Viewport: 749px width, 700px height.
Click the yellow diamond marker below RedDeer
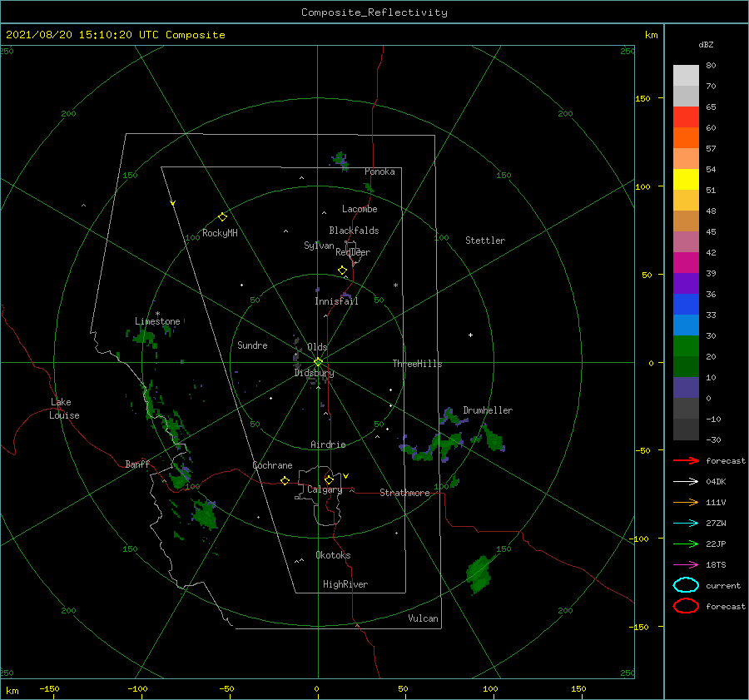pos(342,271)
